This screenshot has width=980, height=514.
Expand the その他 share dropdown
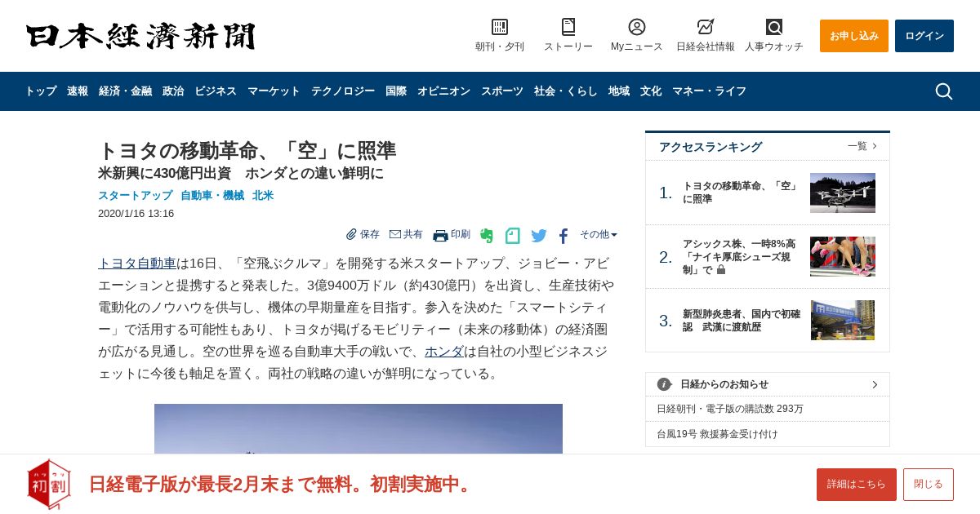(x=599, y=234)
